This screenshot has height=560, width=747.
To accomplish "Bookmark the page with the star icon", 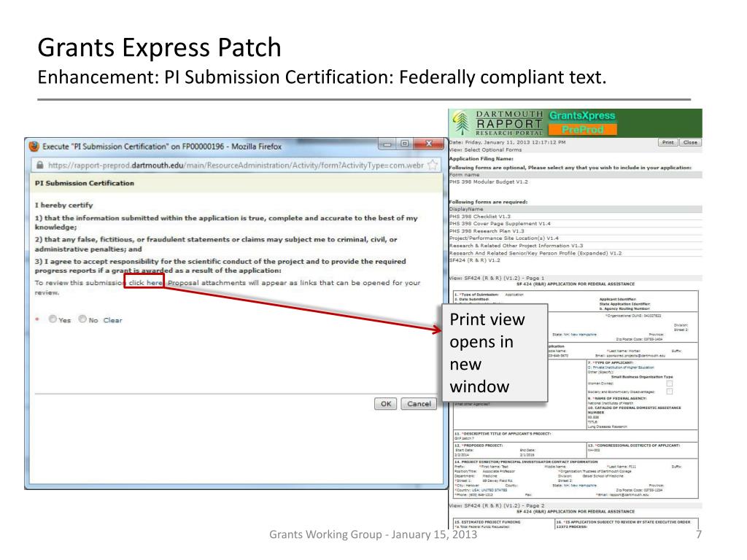I will click(433, 166).
